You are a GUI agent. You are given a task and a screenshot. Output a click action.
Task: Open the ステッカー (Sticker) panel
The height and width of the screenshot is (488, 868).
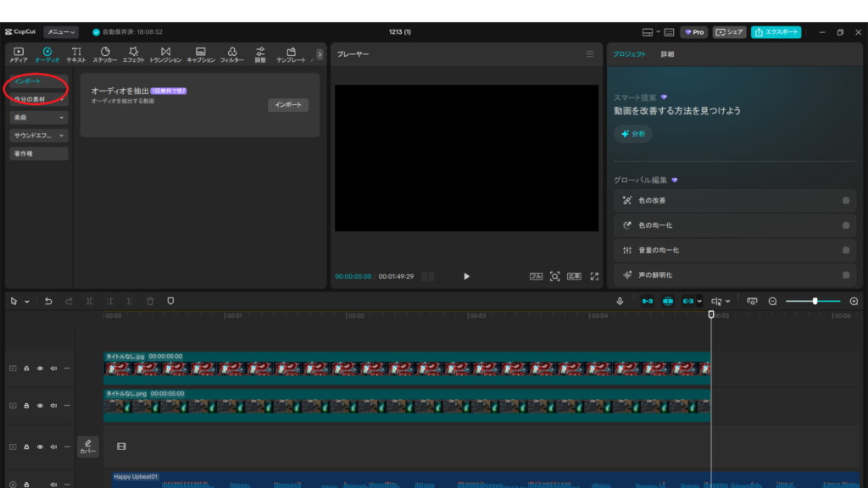pos(105,55)
